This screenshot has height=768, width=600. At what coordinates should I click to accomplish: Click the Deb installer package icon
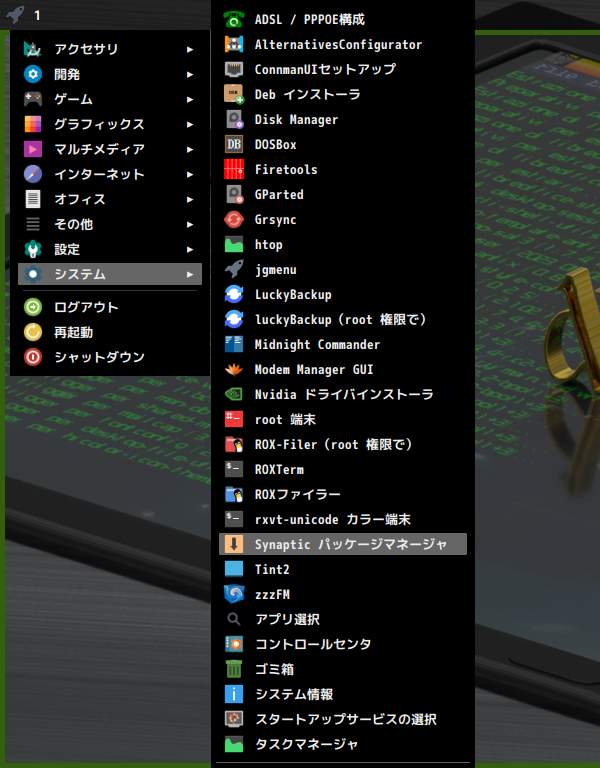click(234, 94)
